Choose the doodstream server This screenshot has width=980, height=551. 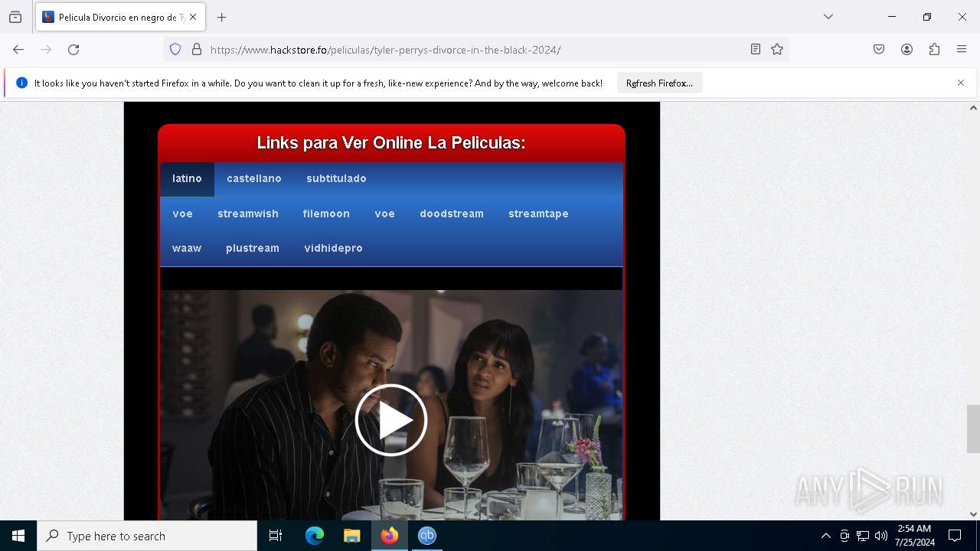pyautogui.click(x=452, y=214)
